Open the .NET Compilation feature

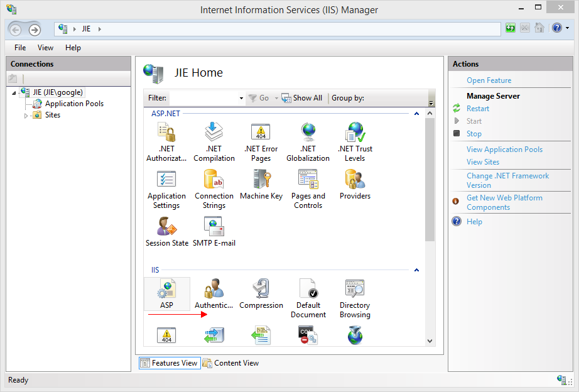point(214,142)
